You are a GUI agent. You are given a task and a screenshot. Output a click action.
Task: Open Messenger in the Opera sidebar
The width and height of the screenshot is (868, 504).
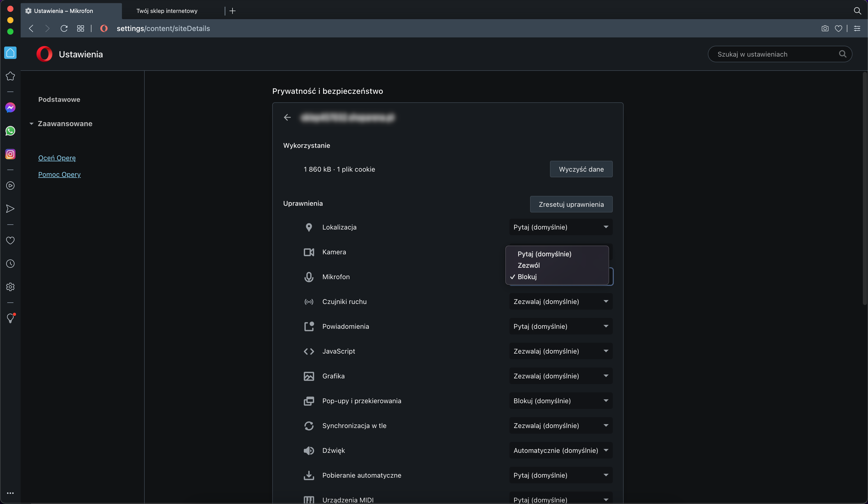pyautogui.click(x=10, y=108)
